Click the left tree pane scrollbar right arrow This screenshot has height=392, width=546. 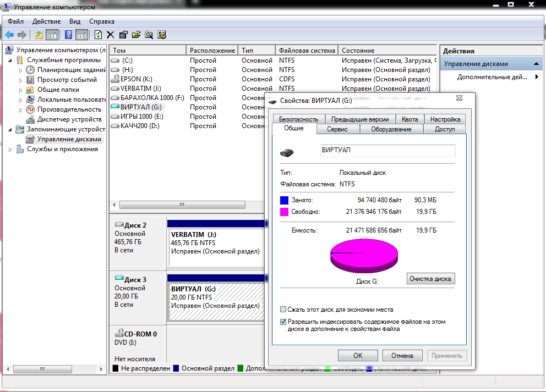pyautogui.click(x=101, y=369)
